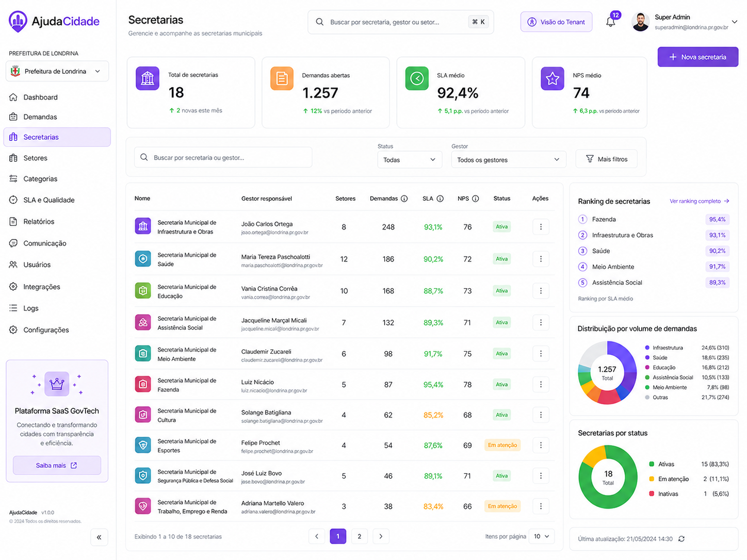This screenshot has width=747, height=560.
Task: Click the SLA médio clock icon
Action: [417, 78]
